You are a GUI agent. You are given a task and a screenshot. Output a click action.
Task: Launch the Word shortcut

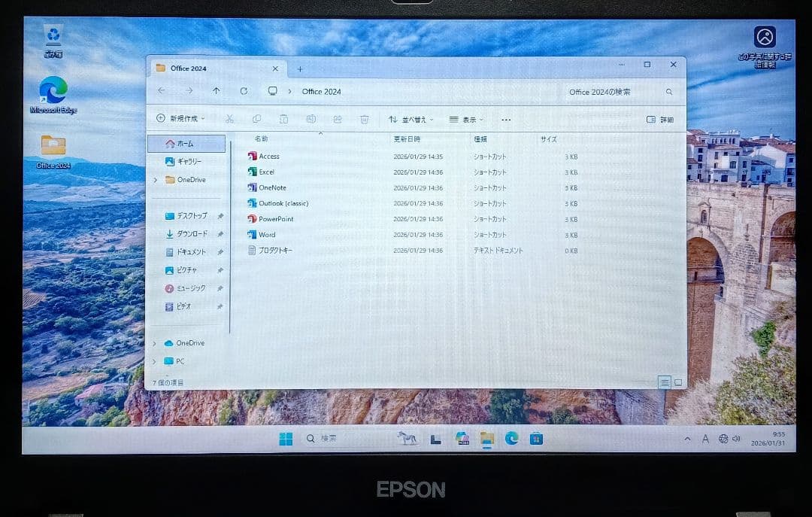tap(268, 234)
